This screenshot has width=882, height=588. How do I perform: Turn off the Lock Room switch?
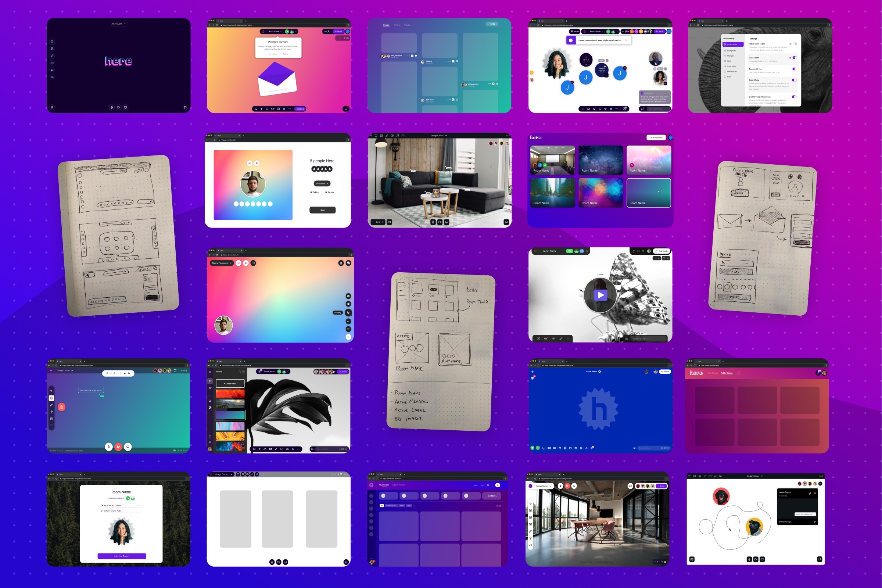click(x=795, y=58)
